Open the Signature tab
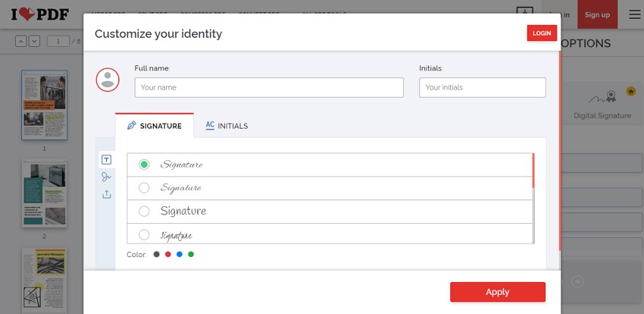The width and height of the screenshot is (644, 314). [155, 126]
